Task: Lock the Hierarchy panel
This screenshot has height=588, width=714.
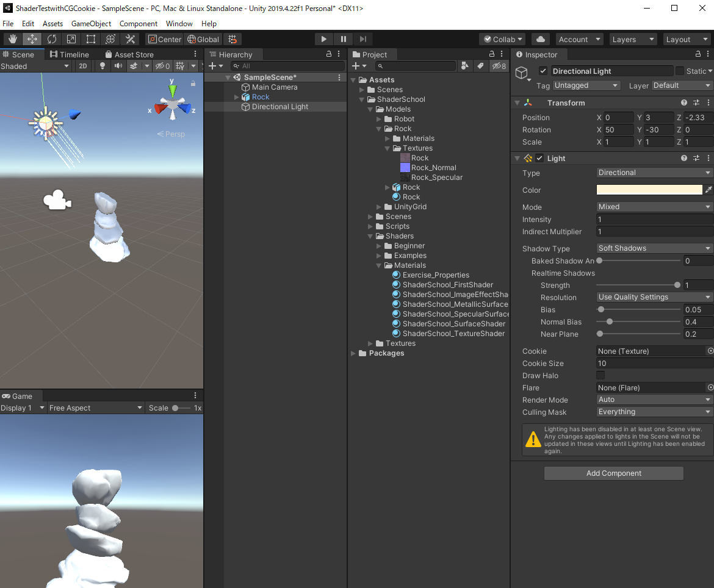Action: [x=329, y=54]
